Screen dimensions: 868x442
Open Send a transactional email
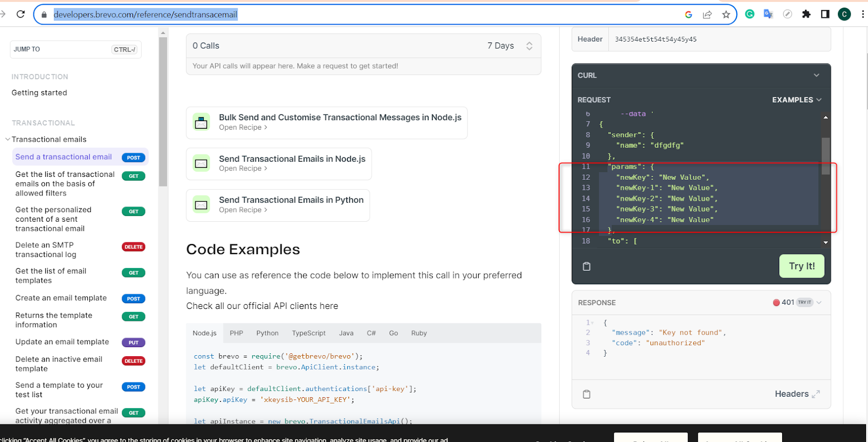[80, 157]
